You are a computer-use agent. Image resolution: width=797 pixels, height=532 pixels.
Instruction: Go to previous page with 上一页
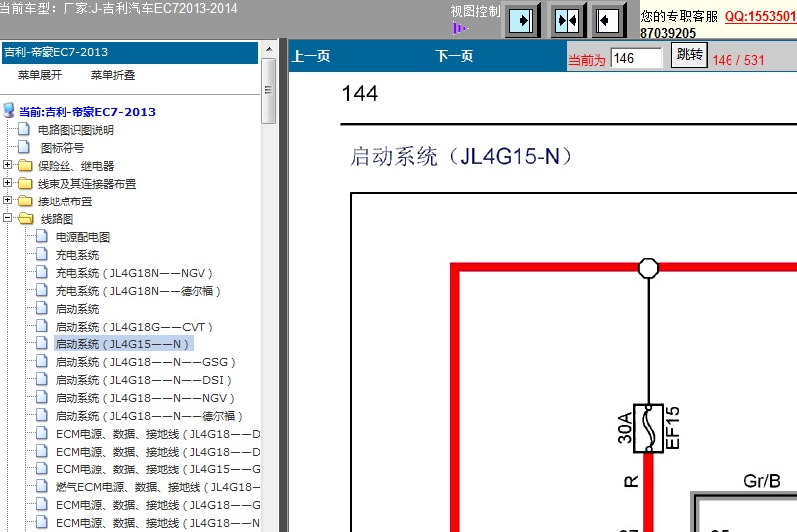pos(310,56)
